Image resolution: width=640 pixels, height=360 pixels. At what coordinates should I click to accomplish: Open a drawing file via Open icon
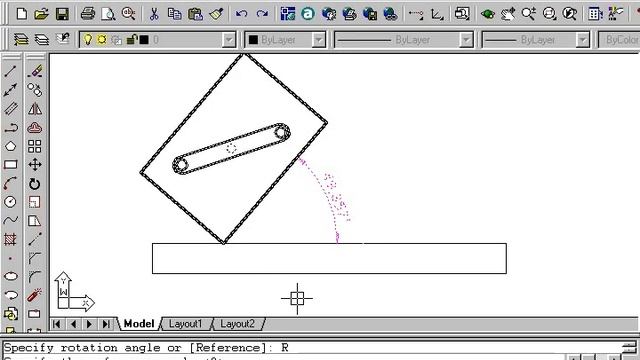click(42, 14)
